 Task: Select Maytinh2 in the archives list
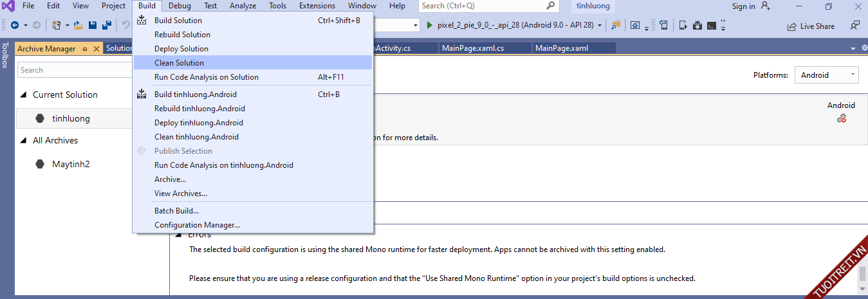71,165
